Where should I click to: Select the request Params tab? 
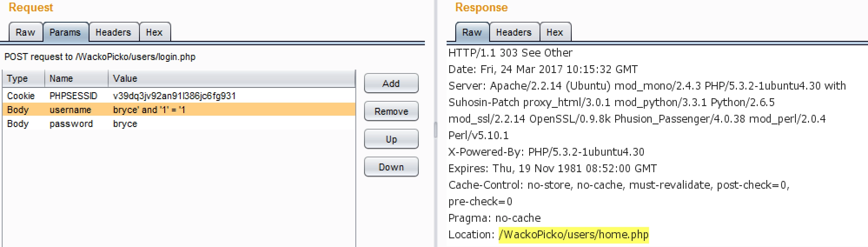65,33
